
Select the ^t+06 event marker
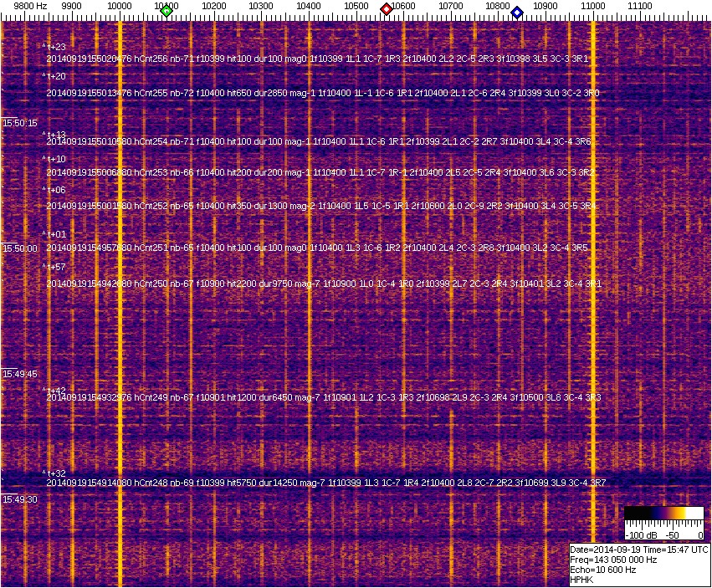pos(55,190)
